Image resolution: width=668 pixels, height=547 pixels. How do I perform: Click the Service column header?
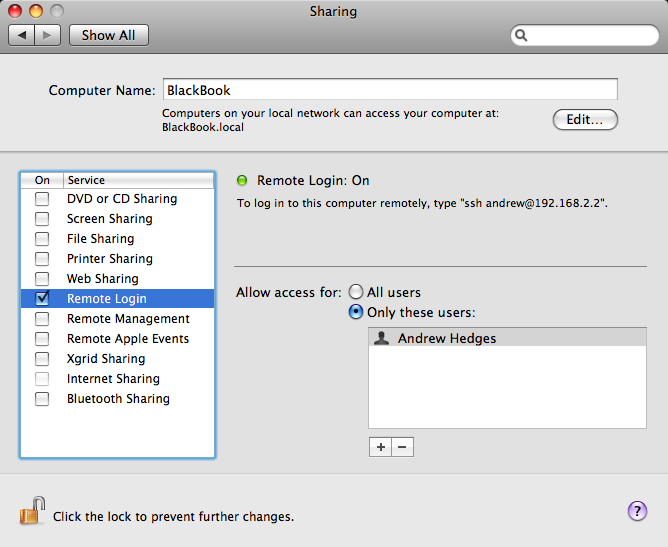click(138, 180)
